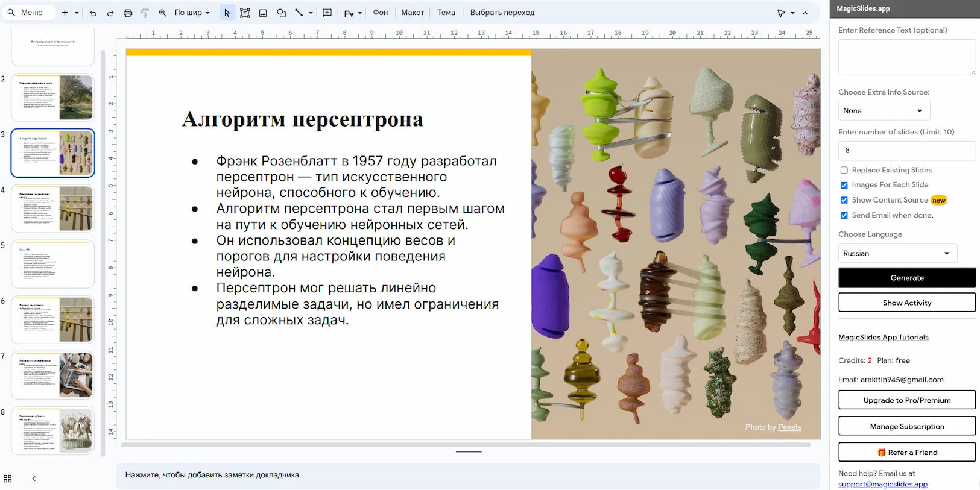980x490 pixels.
Task: Click the pointer mode icon at toolbar right
Action: pos(782,13)
